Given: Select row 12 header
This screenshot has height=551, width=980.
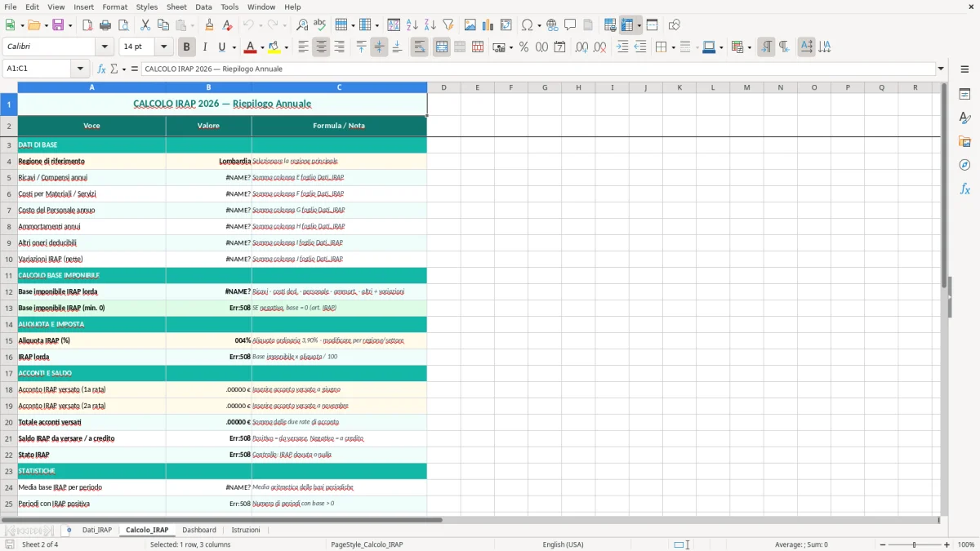Looking at the screenshot, I should 9,291.
